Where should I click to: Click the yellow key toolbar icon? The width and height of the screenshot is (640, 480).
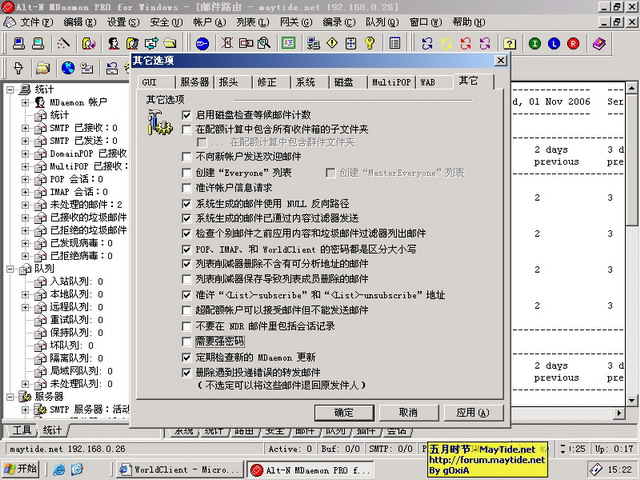coord(370,43)
